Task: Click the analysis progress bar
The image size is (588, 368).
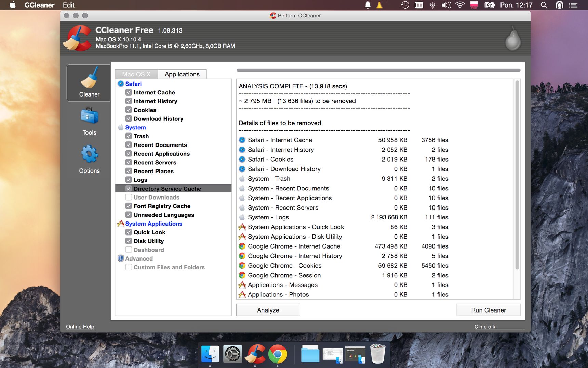Action: pos(378,70)
